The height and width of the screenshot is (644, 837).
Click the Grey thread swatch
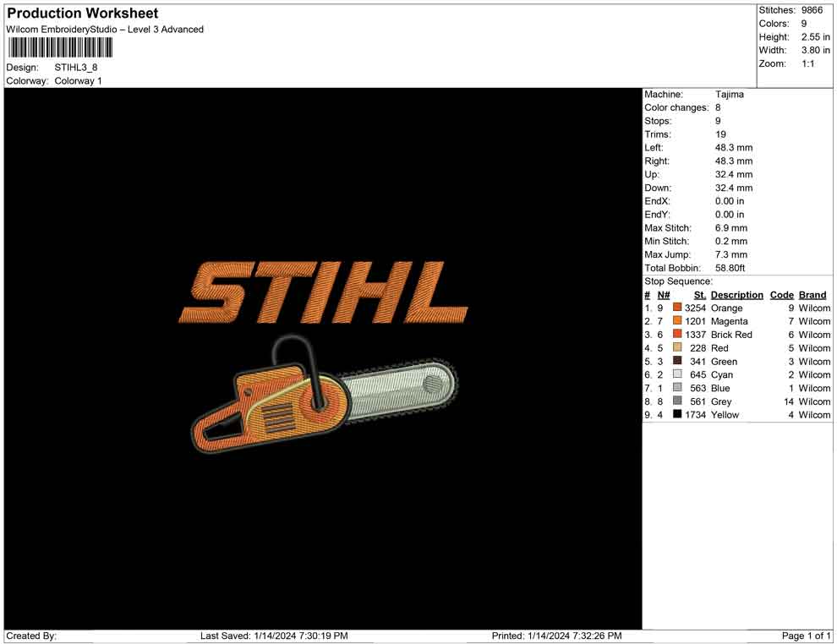[x=677, y=401]
